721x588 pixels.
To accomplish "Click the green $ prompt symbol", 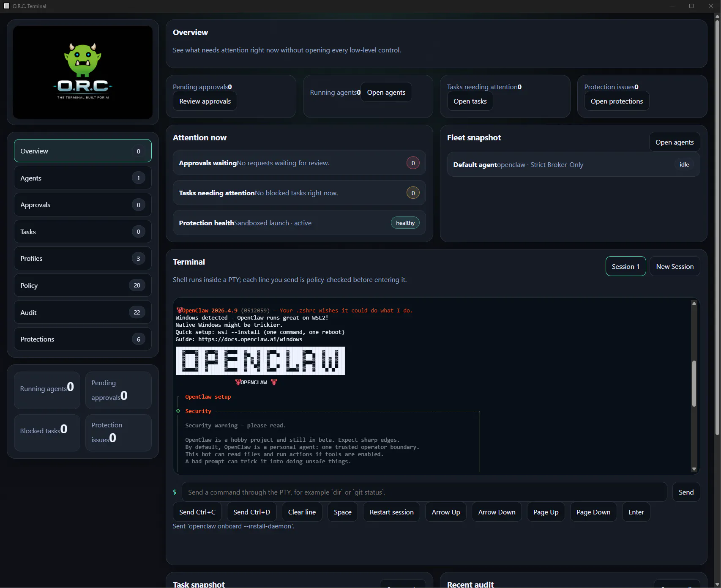I will tap(175, 492).
